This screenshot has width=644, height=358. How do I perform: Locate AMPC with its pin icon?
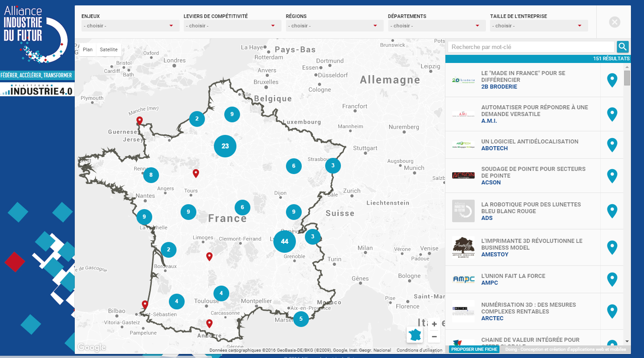612,280
